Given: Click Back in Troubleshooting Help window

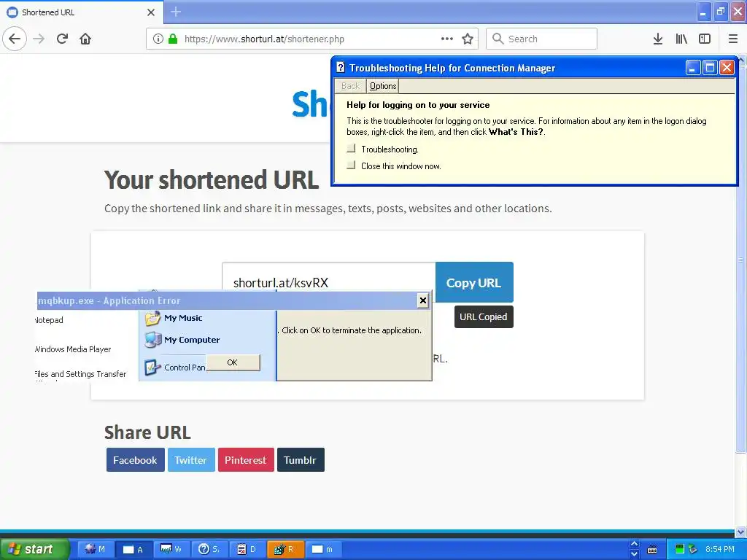Looking at the screenshot, I should pyautogui.click(x=350, y=86).
